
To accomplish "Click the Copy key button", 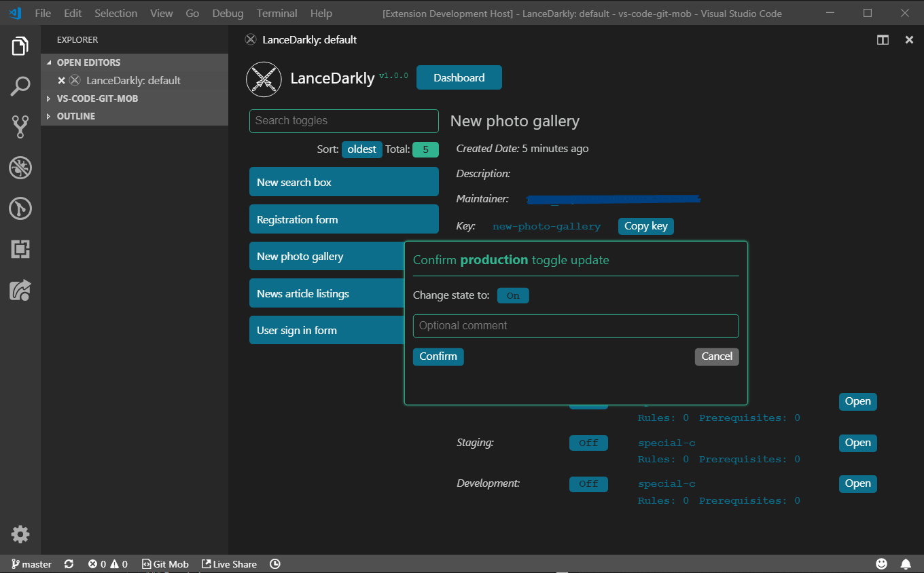I will pos(646,226).
